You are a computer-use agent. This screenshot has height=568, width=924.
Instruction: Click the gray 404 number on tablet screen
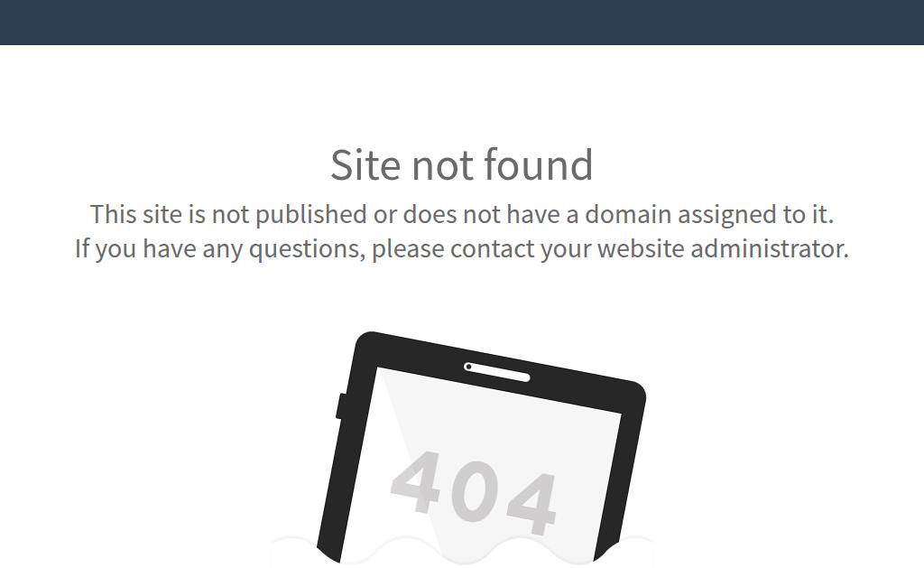click(x=474, y=492)
